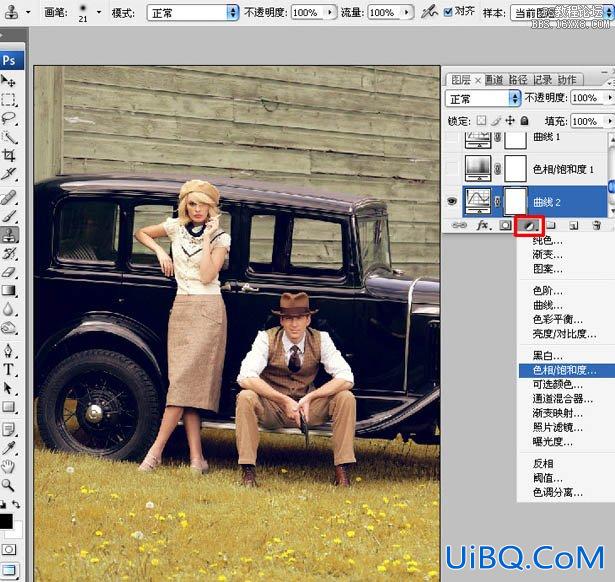Select the Rectangular Marquee tool
The width and height of the screenshot is (615, 582).
8,100
